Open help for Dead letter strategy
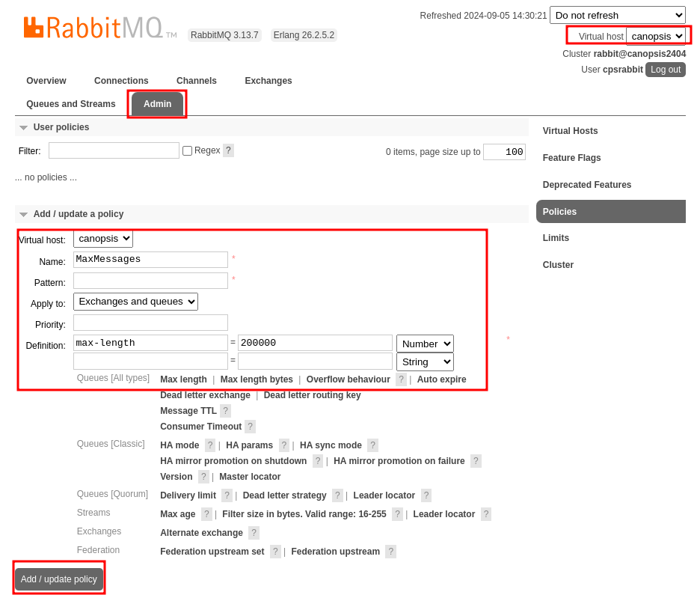700x601 pixels. pyautogui.click(x=337, y=495)
